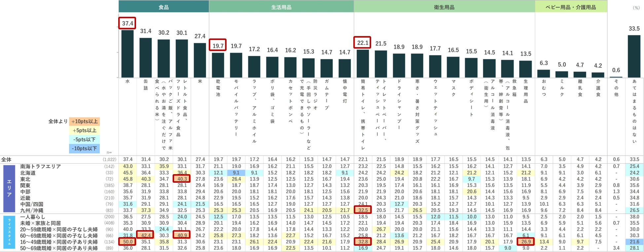644x252 pixels.
Task: Click the 50〜69歳既婚×同居の子あり夫婦 row label
Action: click(x=59, y=248)
